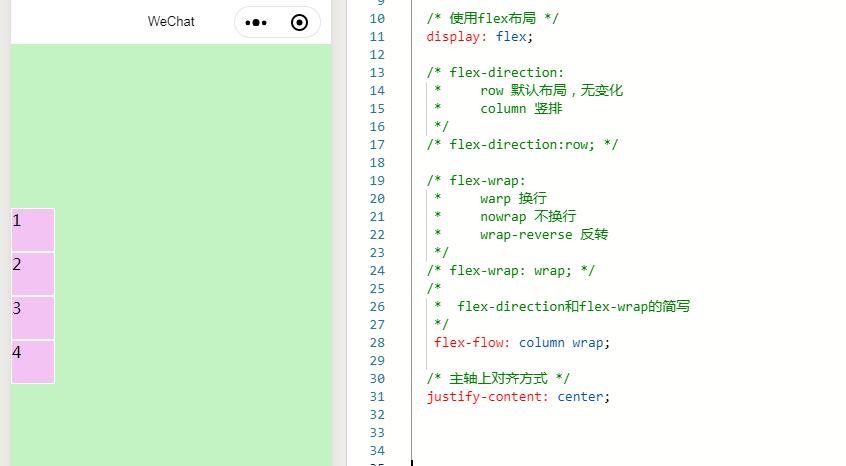Click line number 25 in the gutter
The height and width of the screenshot is (466, 846).
377,289
